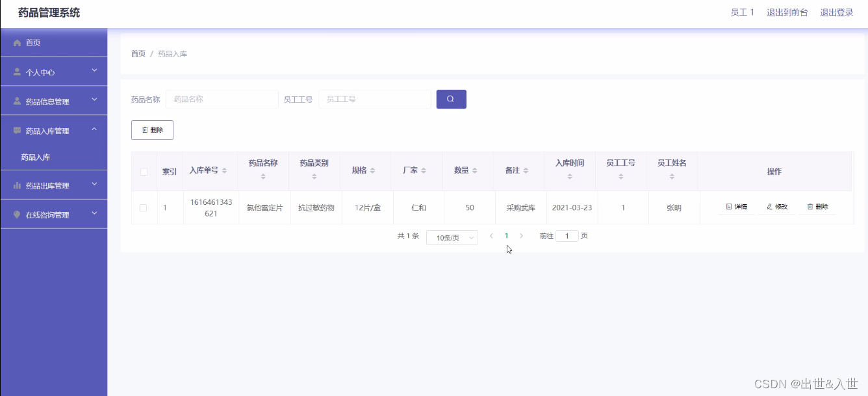Click 氯他雷定片 cell
Screen dimensions: 868x396
point(264,208)
